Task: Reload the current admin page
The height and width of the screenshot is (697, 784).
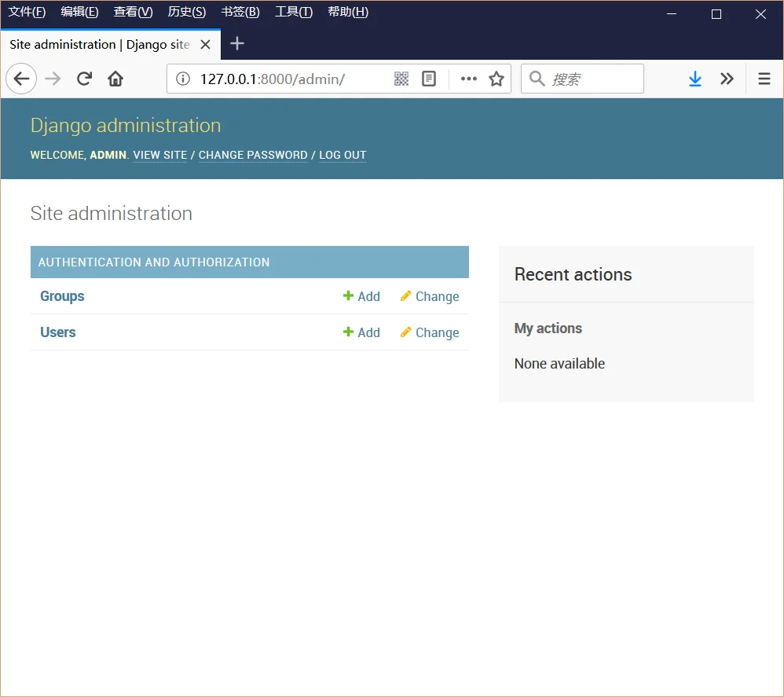Action: 85,79
